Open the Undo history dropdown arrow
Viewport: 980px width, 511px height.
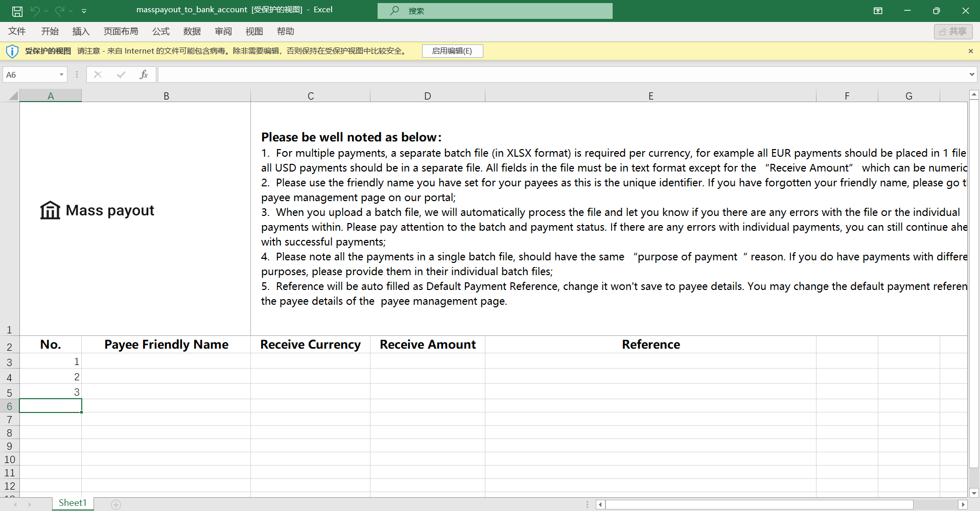point(46,11)
